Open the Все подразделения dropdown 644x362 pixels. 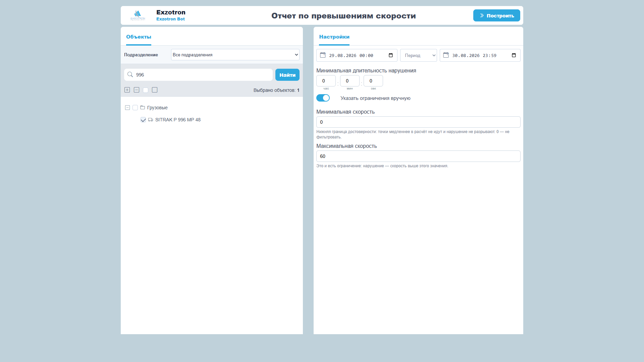235,55
